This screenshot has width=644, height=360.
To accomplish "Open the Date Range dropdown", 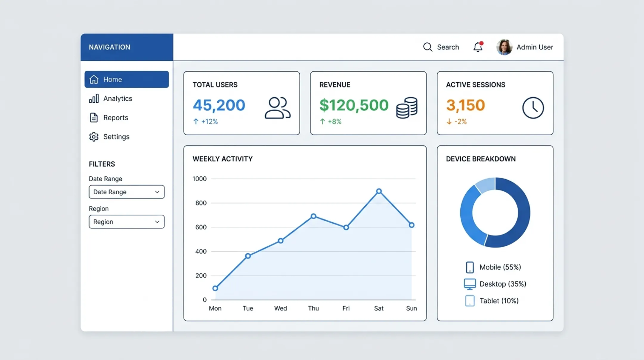I will [126, 192].
